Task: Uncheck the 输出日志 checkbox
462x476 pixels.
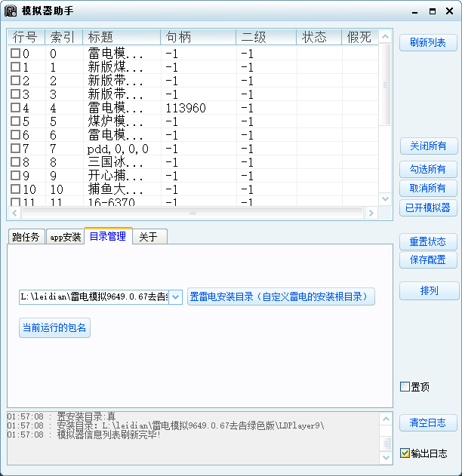Action: pos(405,453)
